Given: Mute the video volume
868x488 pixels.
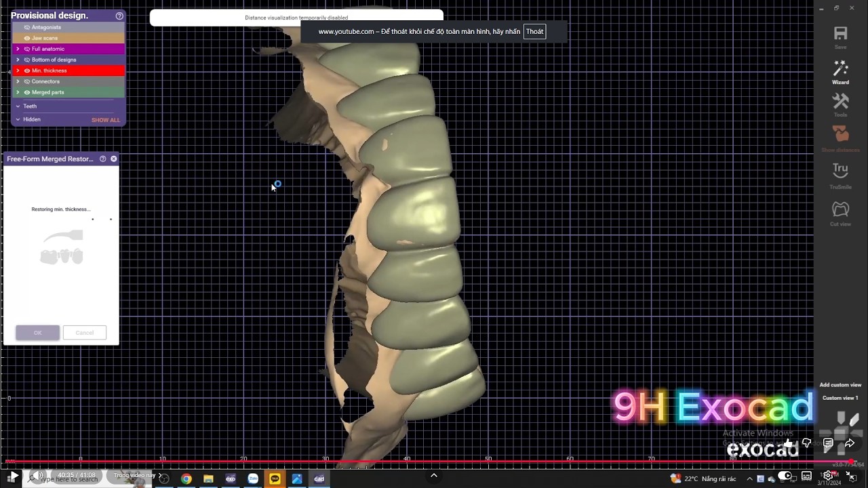Looking at the screenshot, I should point(38,476).
